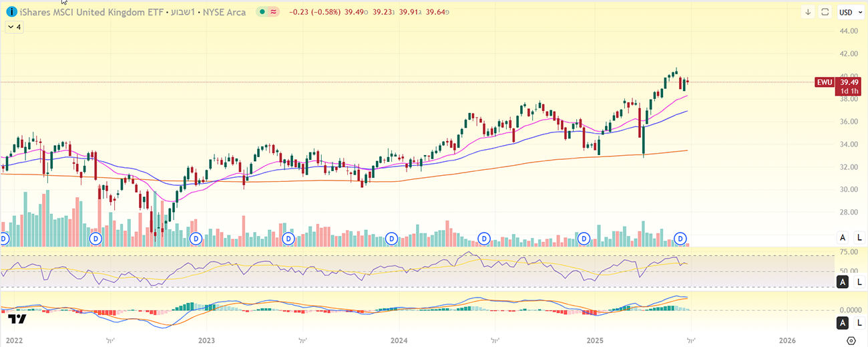This screenshot has height=347, width=868.
Task: Click the dividend D marker at the far left
Action: pos(3,238)
